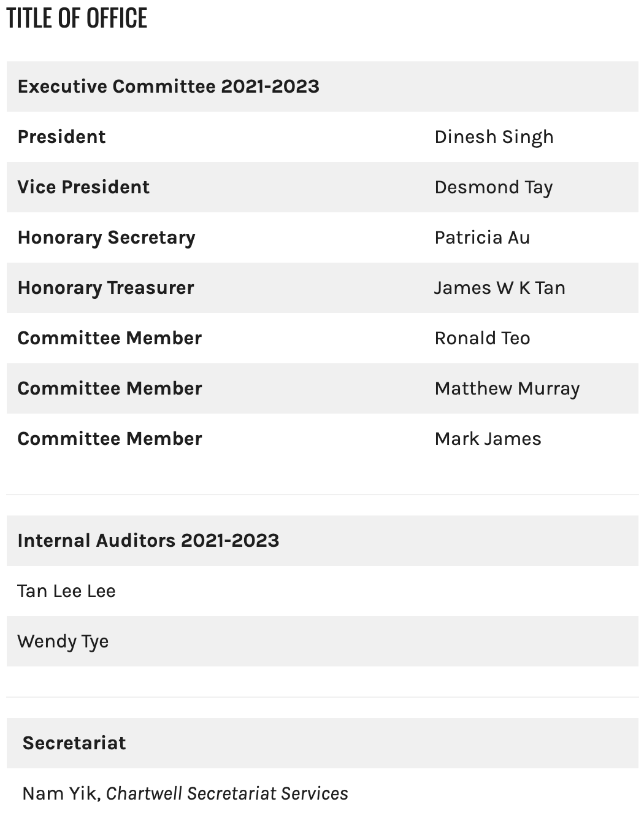Click the name Mark James
The width and height of the screenshot is (644, 826).
(488, 439)
